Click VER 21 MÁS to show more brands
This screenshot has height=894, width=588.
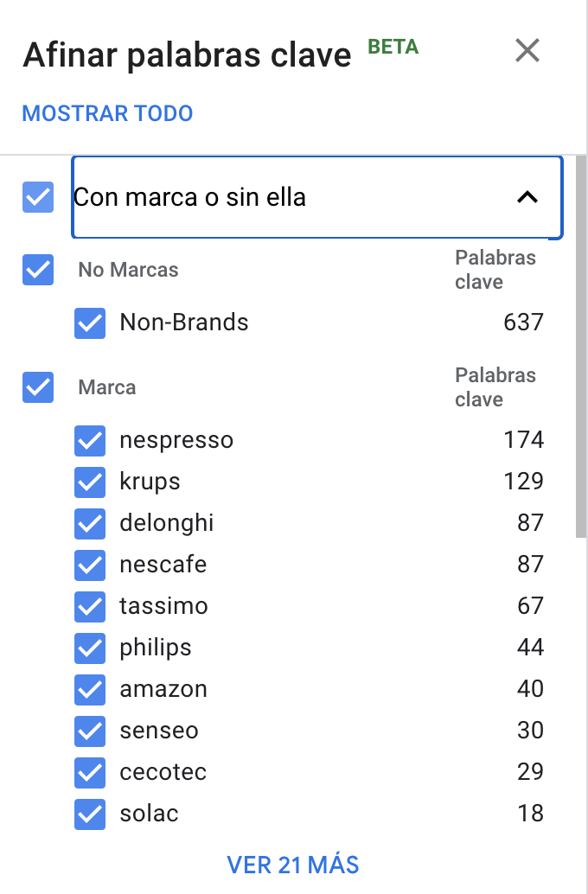tap(294, 864)
